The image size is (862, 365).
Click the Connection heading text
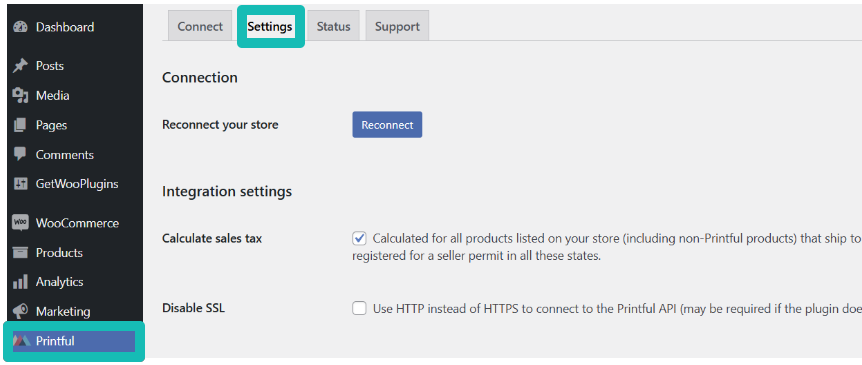[x=200, y=78]
